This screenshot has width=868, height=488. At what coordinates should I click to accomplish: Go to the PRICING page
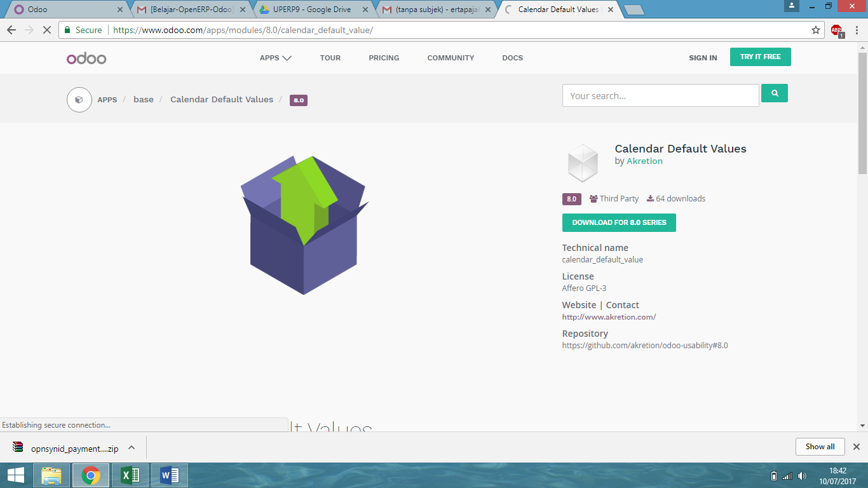coord(384,58)
